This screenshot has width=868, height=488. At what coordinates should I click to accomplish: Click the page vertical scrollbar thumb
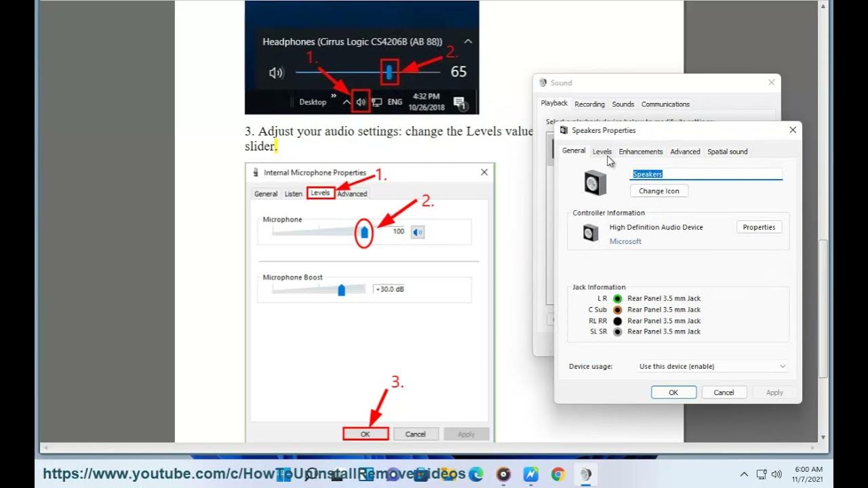click(x=823, y=308)
